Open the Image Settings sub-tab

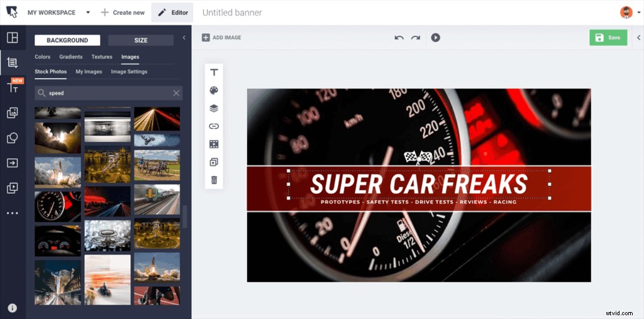129,72
